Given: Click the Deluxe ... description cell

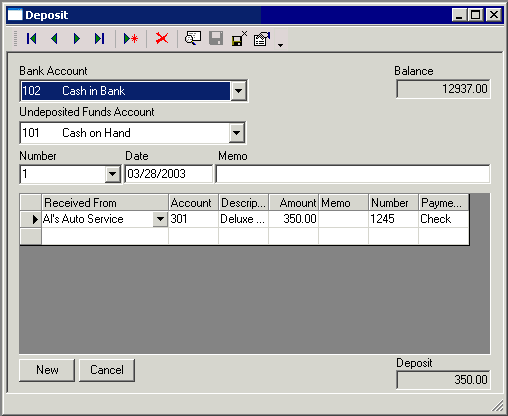Looking at the screenshot, I should tap(243, 219).
